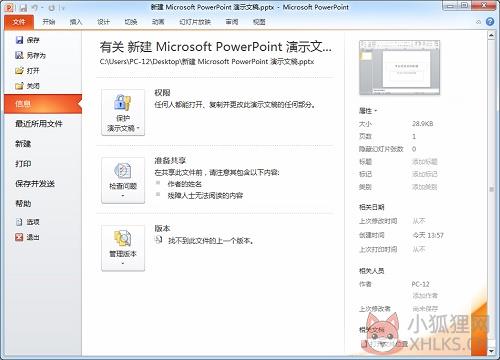The height and width of the screenshot is (360, 500).
Task: Click scrollbar down arrow on right
Action: coord(491,351)
